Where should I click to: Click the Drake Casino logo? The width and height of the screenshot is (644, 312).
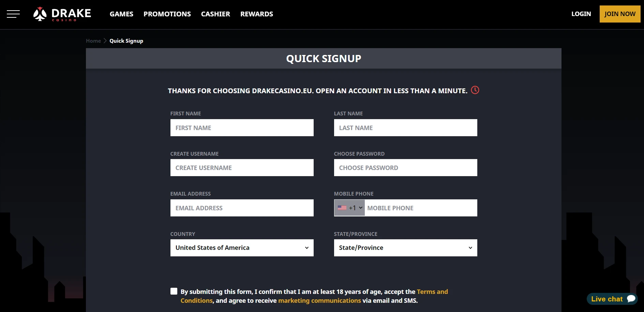62,14
